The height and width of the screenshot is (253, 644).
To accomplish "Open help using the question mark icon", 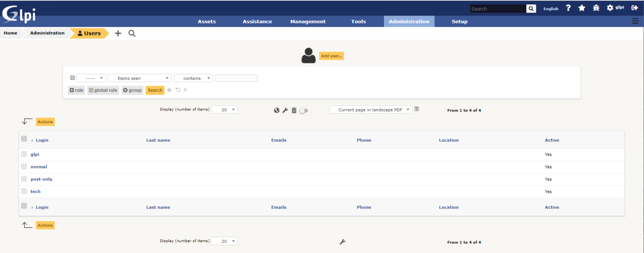I will pyautogui.click(x=568, y=8).
